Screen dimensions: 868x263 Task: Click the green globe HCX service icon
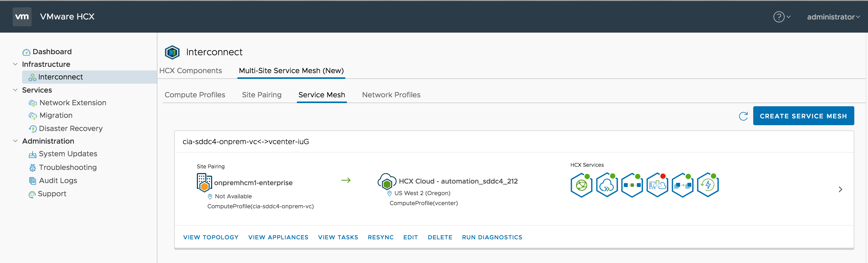[x=581, y=185]
